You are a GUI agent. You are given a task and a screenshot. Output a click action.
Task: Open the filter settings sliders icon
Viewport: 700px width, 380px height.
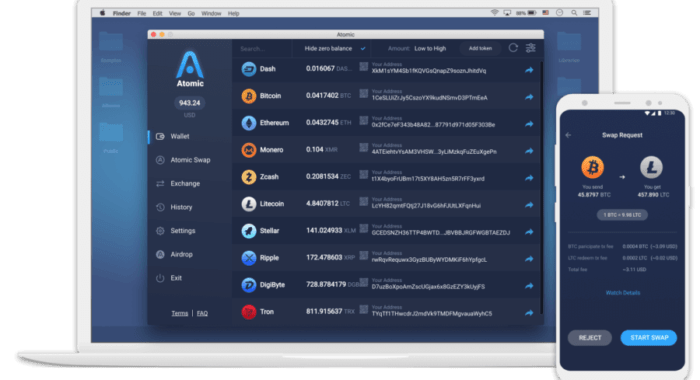tap(530, 48)
